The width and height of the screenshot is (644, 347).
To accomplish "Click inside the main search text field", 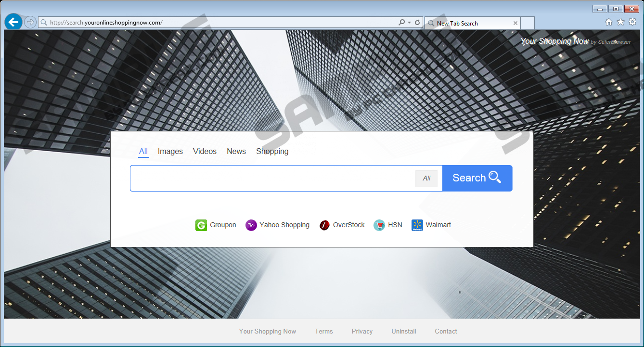I will [272, 179].
